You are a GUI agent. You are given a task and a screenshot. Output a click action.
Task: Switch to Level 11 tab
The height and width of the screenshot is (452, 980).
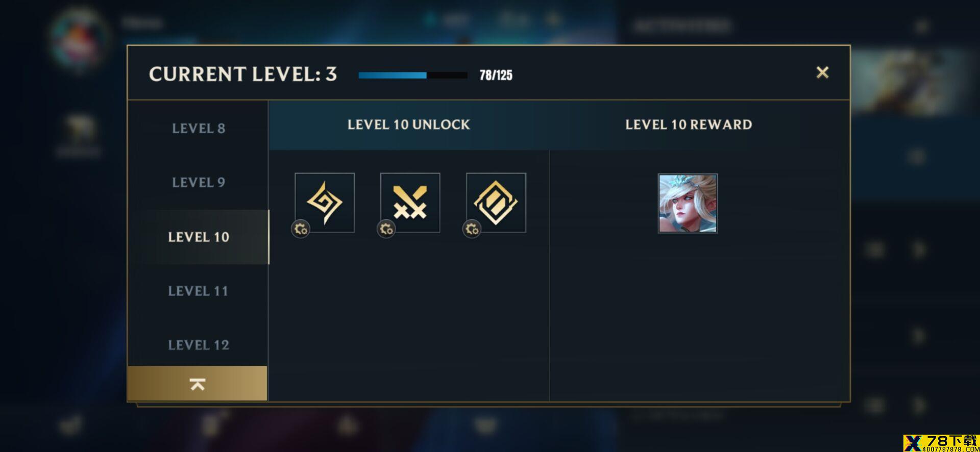pyautogui.click(x=198, y=291)
